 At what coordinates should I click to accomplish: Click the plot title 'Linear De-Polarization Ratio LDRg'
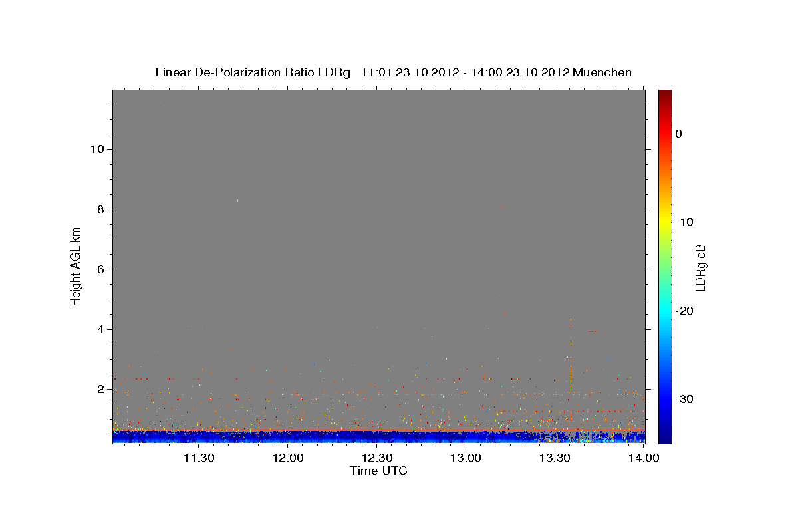[253, 72]
